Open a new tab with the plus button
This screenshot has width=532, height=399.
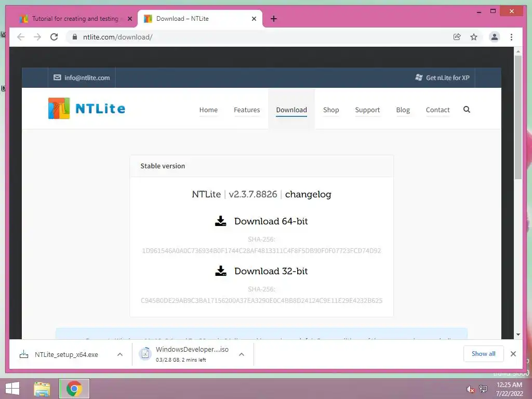click(274, 19)
